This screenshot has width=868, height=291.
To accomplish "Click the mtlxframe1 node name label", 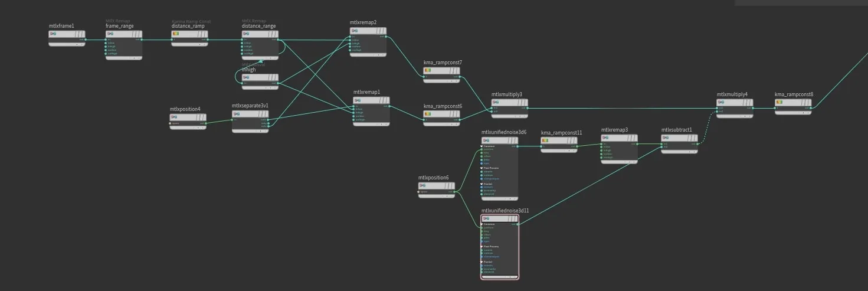I will (61, 26).
